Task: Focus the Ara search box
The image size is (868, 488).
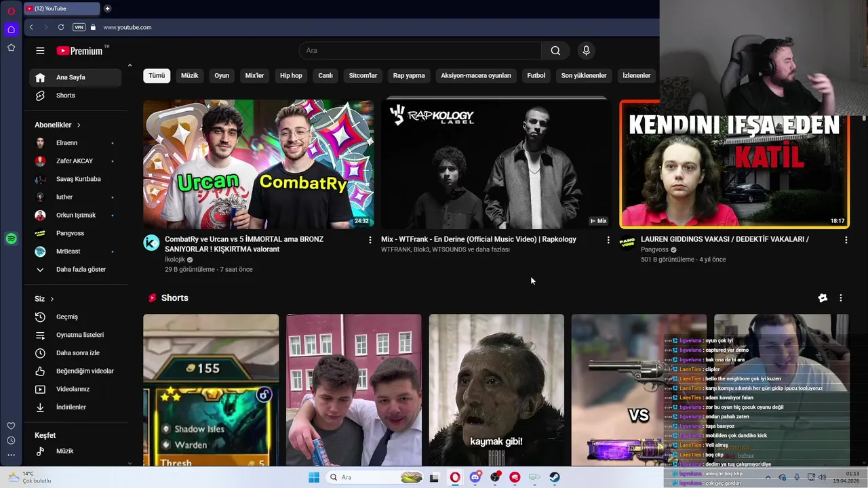Action: coord(420,50)
